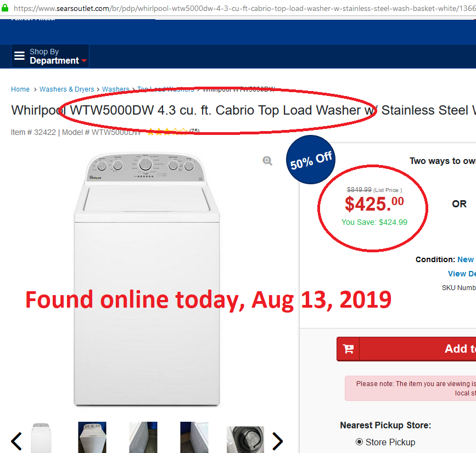Open the Home breadcrumb link
Image resolution: width=476 pixels, height=453 pixels.
click(x=20, y=89)
